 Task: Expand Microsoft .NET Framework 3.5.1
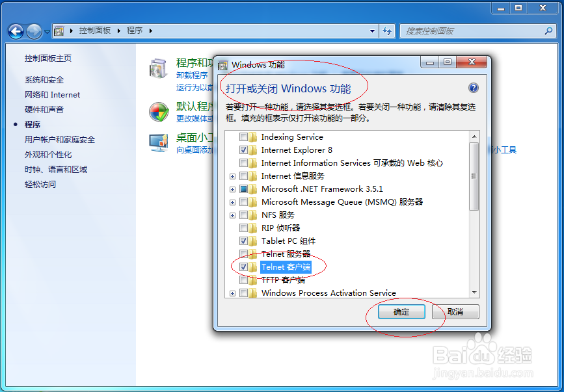[x=233, y=189]
